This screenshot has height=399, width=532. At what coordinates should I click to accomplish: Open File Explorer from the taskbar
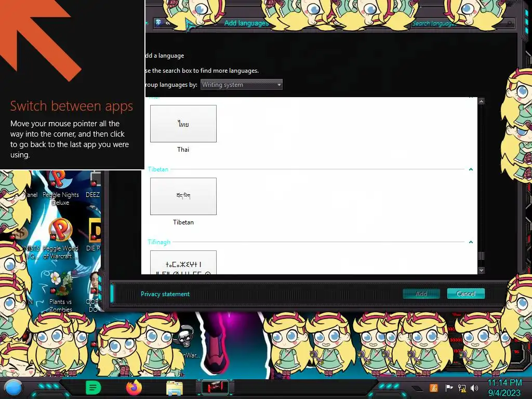point(175,388)
